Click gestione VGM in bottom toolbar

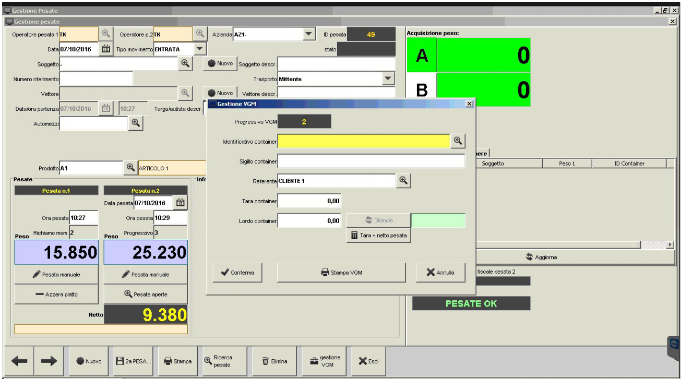point(324,361)
